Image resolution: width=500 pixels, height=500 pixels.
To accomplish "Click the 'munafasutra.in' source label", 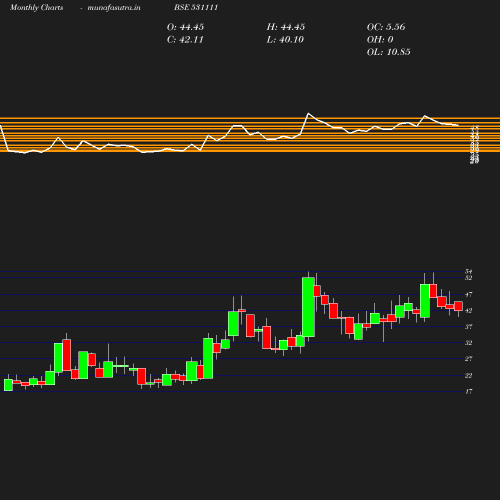I will [x=114, y=7].
